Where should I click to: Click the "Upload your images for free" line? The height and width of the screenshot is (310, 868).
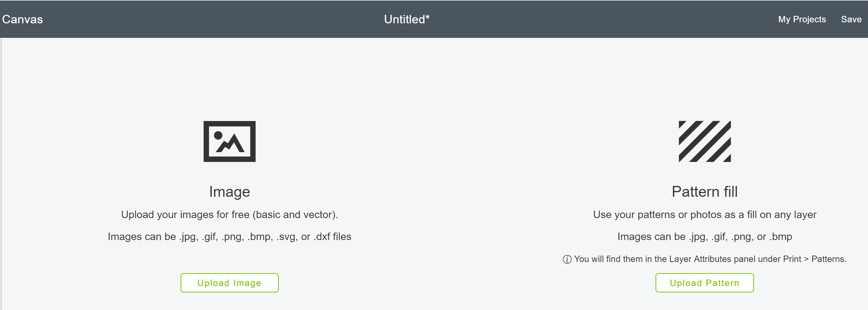[x=229, y=215]
